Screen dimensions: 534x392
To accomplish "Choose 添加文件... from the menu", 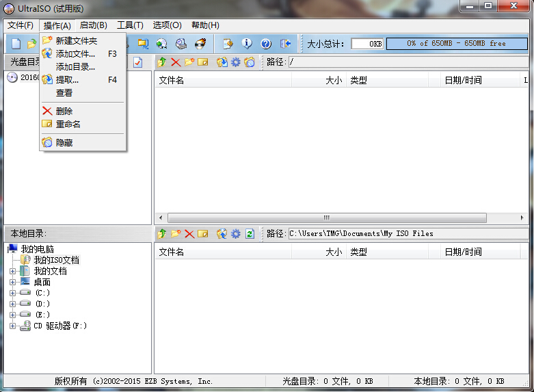I will [83, 54].
